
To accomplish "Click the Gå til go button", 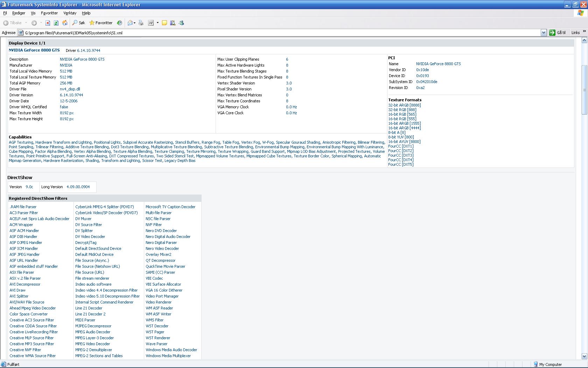I will [x=558, y=33].
